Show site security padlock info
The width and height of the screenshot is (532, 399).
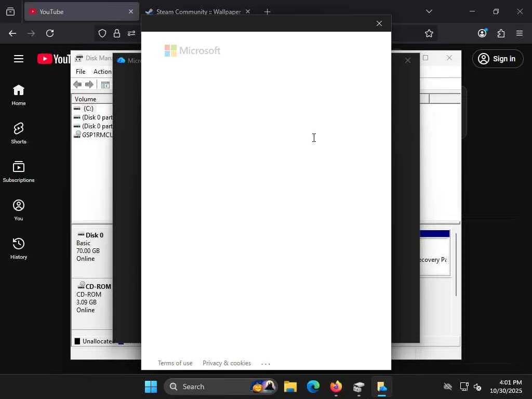tap(117, 33)
